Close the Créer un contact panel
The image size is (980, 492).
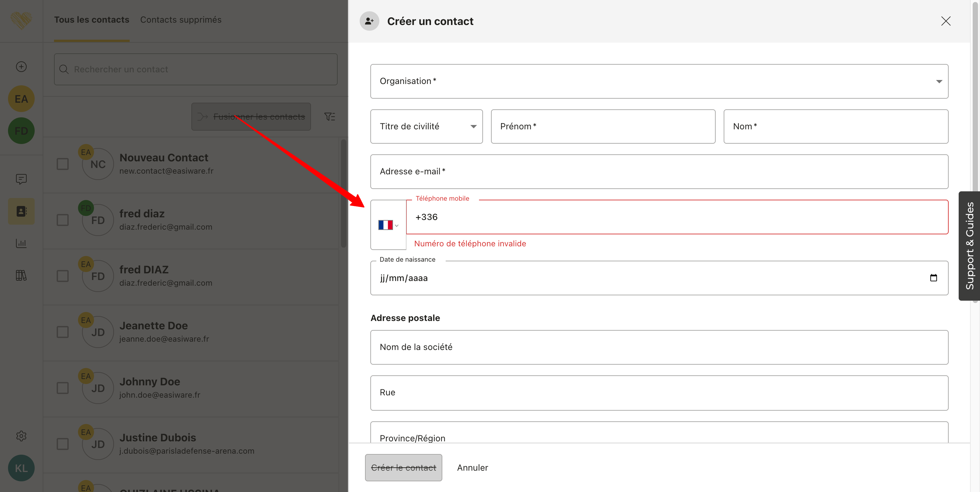point(946,21)
